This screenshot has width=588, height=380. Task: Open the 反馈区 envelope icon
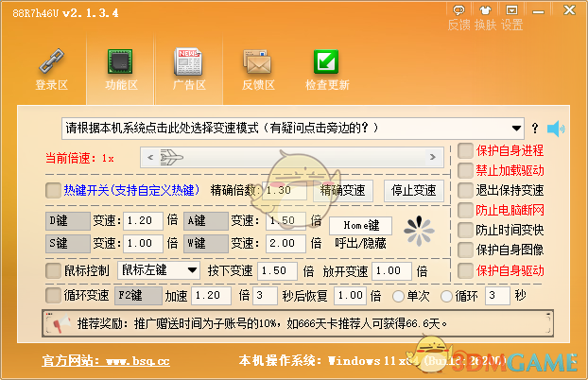[x=257, y=61]
